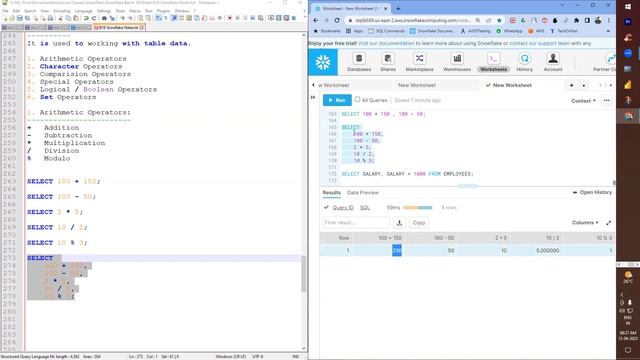Bookmark this page with the star icon

[499, 20]
